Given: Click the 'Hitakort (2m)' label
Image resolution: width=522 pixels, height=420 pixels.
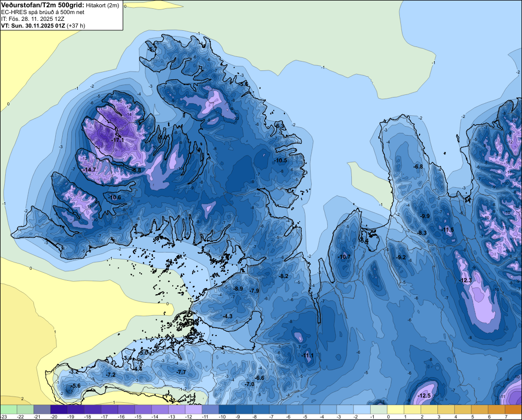Looking at the screenshot, I should (x=102, y=5).
